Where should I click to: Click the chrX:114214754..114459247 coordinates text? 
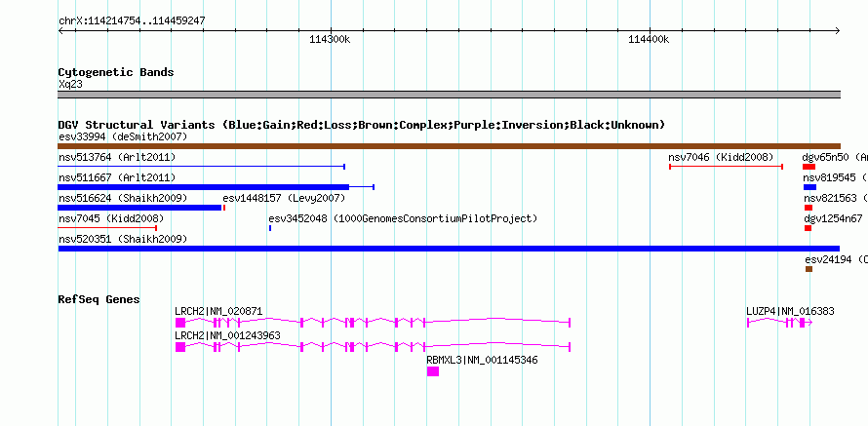tap(132, 20)
